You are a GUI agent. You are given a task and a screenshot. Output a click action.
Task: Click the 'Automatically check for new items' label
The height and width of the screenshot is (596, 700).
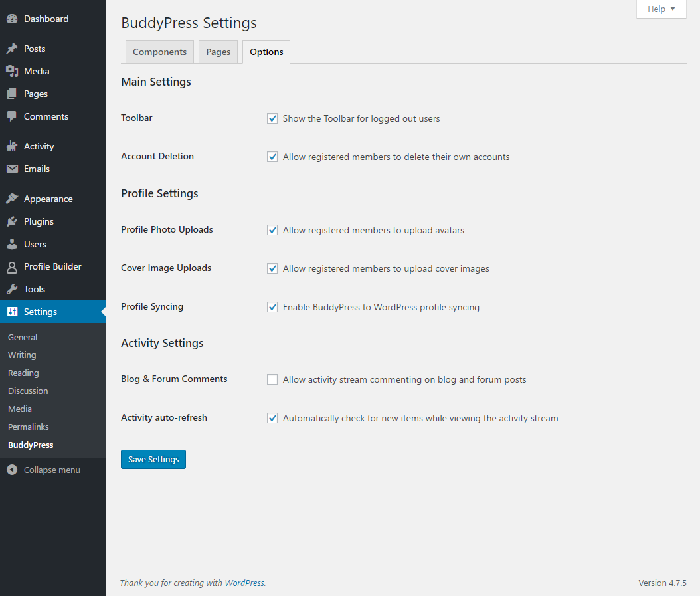(420, 418)
